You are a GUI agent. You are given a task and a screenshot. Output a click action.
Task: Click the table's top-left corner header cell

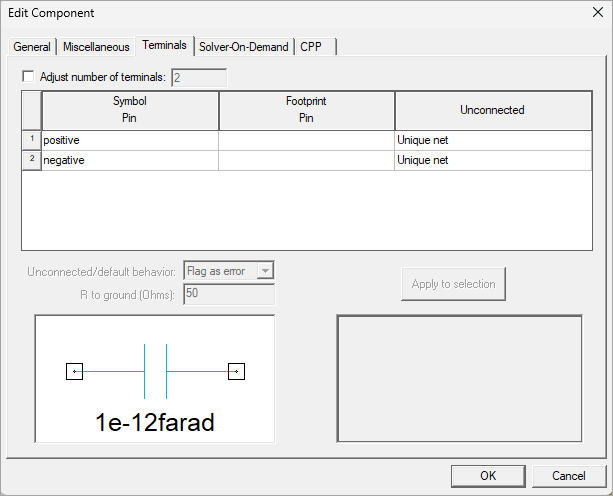pos(32,111)
